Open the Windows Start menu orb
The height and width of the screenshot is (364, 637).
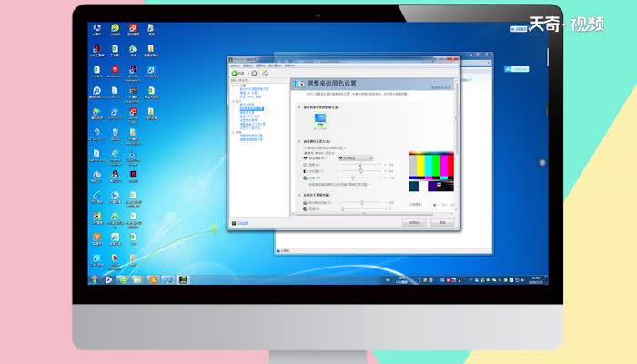click(x=94, y=279)
